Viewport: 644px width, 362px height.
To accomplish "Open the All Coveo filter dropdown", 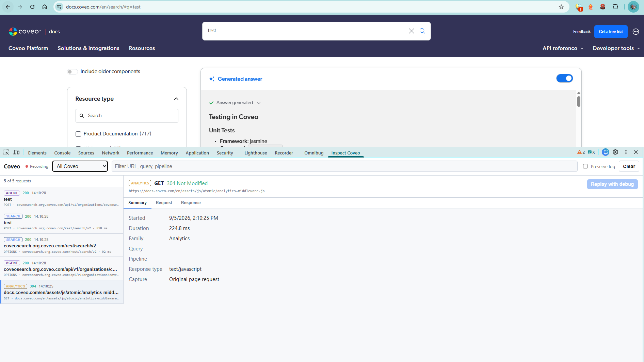I will point(80,166).
